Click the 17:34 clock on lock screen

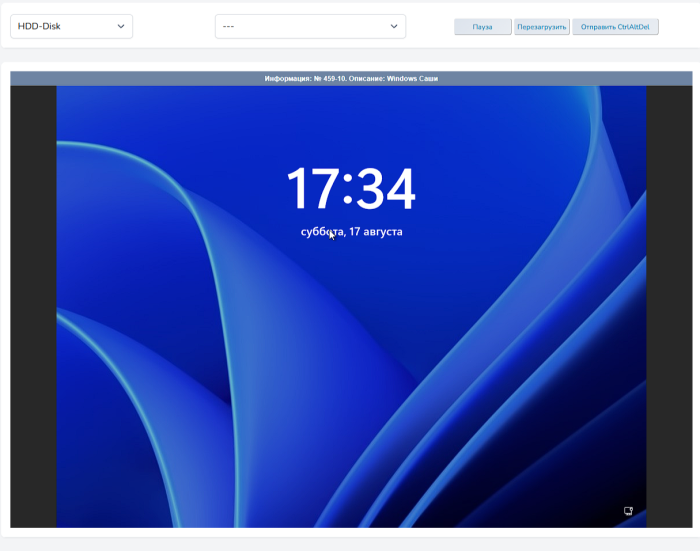click(x=351, y=189)
